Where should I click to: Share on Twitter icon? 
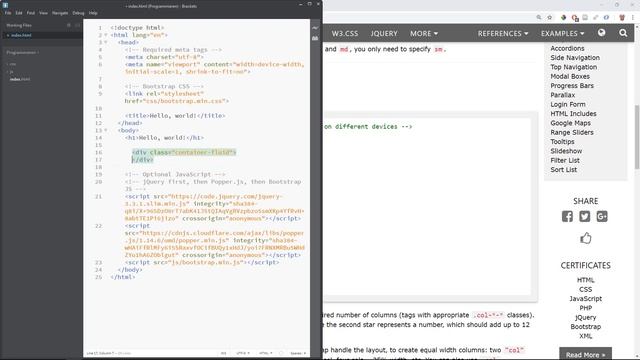584,216
